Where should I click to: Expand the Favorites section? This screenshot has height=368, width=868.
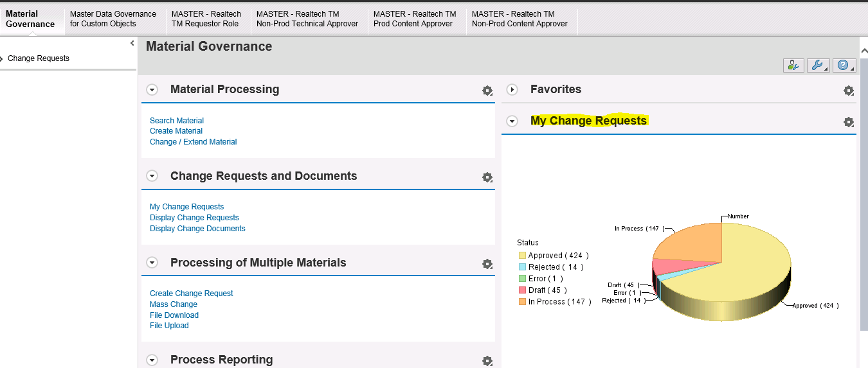tap(512, 90)
